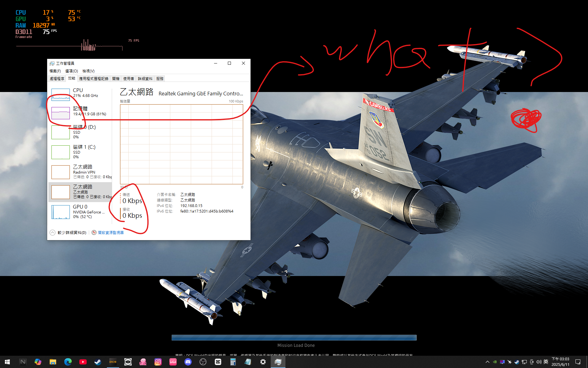Click the 接收 0 Kbps value

tap(132, 216)
